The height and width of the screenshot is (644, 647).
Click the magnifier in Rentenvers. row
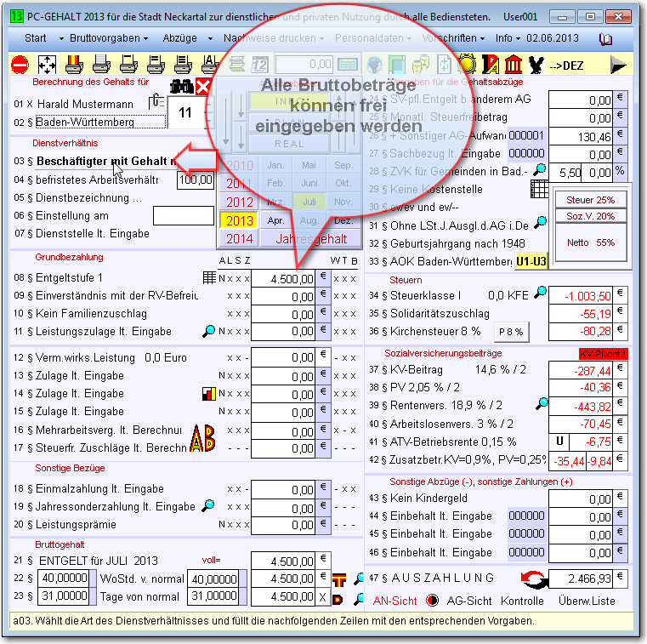click(542, 404)
